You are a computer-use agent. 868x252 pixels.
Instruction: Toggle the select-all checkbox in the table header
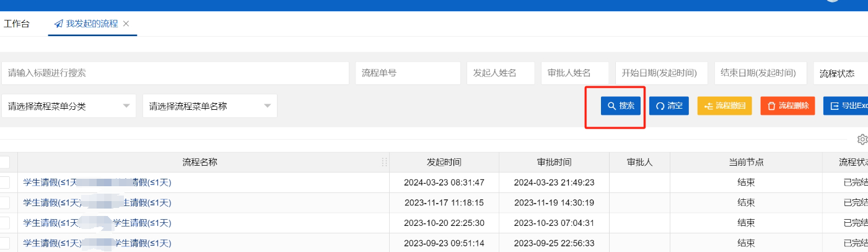pos(4,163)
